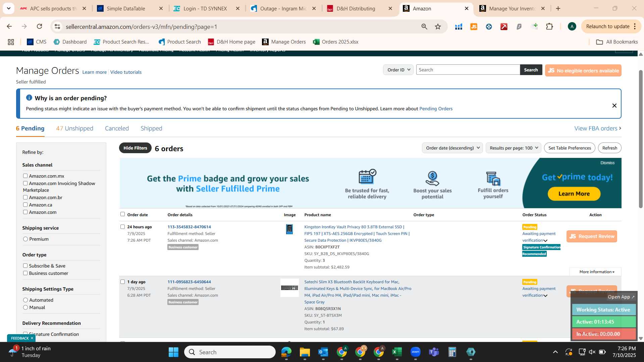Image resolution: width=644 pixels, height=362 pixels.
Task: Click the volume muted tray icon
Action: [x=592, y=352]
